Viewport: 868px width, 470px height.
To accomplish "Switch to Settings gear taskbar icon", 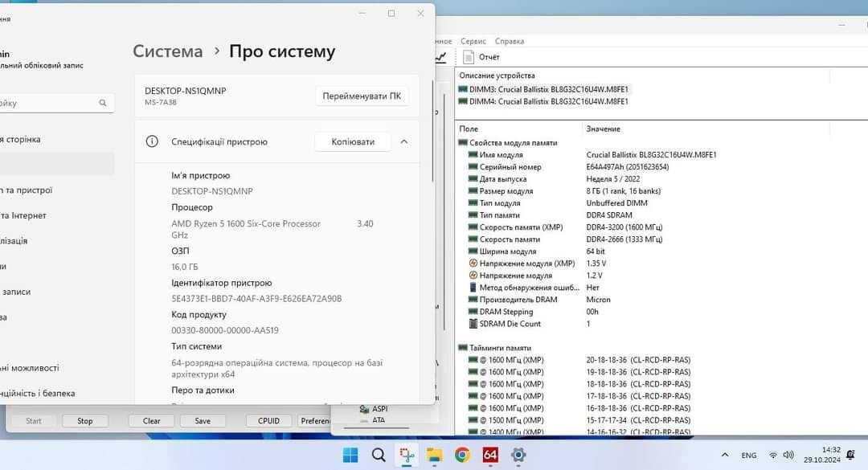I will pos(518,455).
